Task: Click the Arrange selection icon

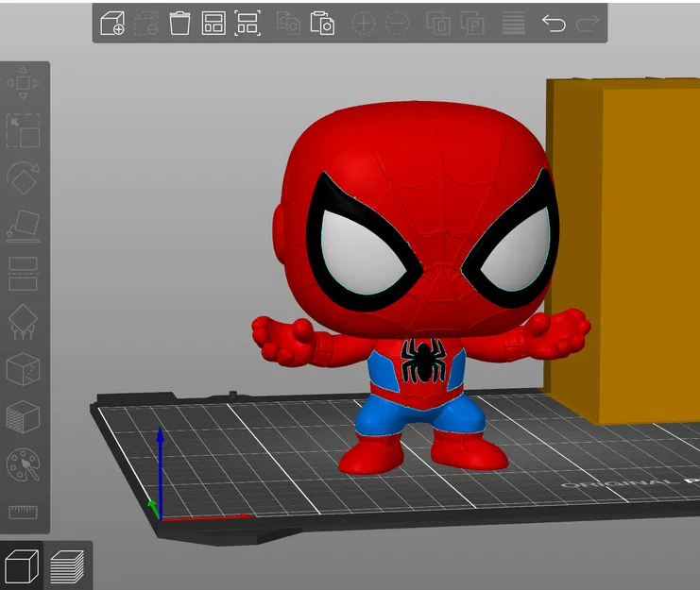Action: point(248,24)
